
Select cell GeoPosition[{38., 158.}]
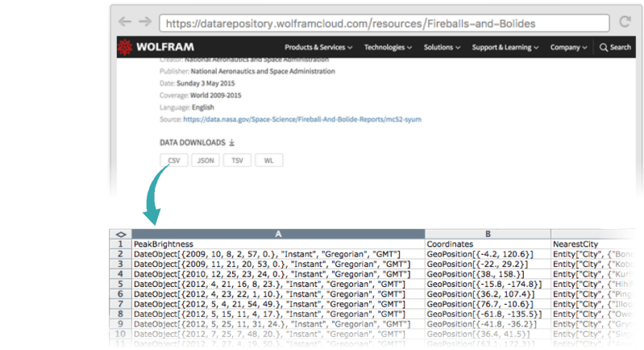click(488, 274)
